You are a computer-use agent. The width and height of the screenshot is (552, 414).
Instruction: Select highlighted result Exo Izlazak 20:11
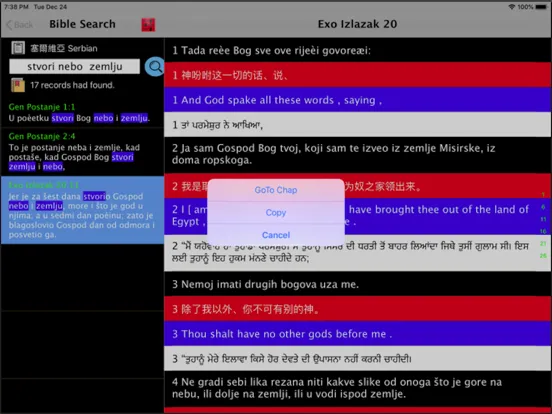82,210
